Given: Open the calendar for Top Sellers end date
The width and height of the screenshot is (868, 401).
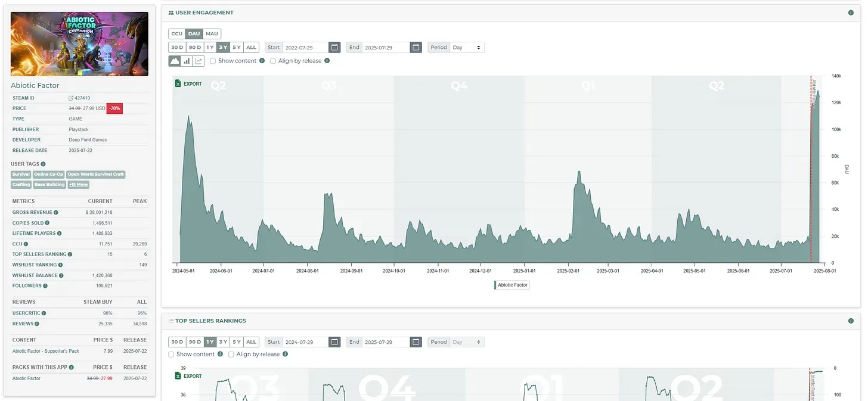Looking at the screenshot, I should (x=416, y=342).
